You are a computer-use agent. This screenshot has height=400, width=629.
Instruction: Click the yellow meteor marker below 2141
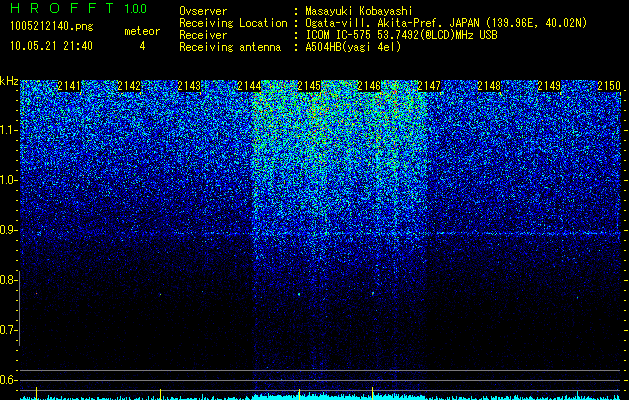click(37, 393)
